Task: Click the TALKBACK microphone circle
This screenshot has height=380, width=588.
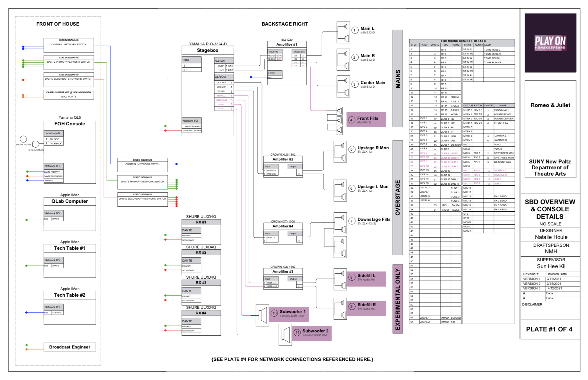Action: coord(36,144)
